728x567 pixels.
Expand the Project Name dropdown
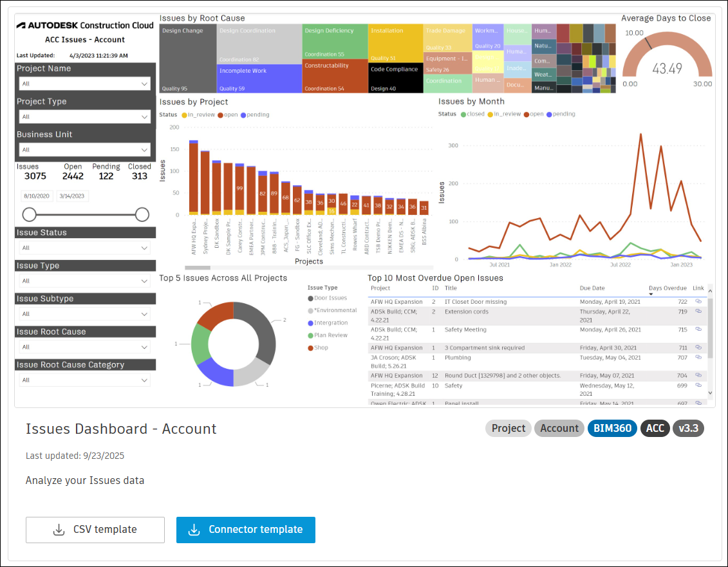[x=85, y=84]
